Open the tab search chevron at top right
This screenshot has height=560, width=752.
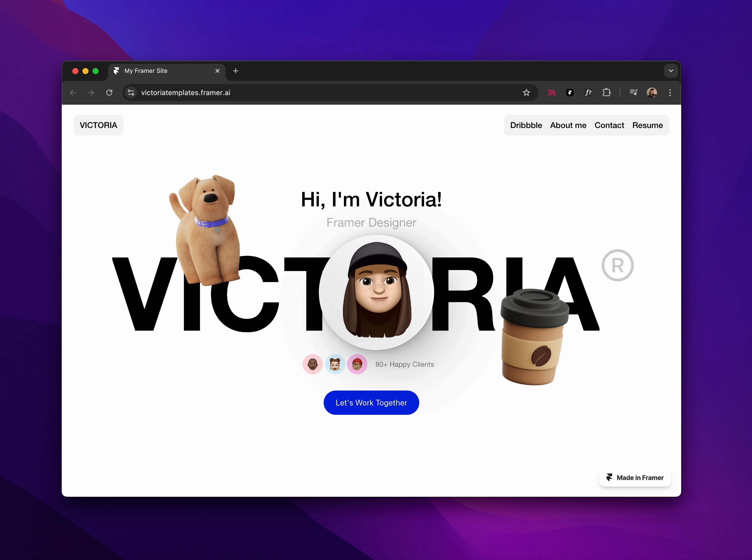click(671, 71)
